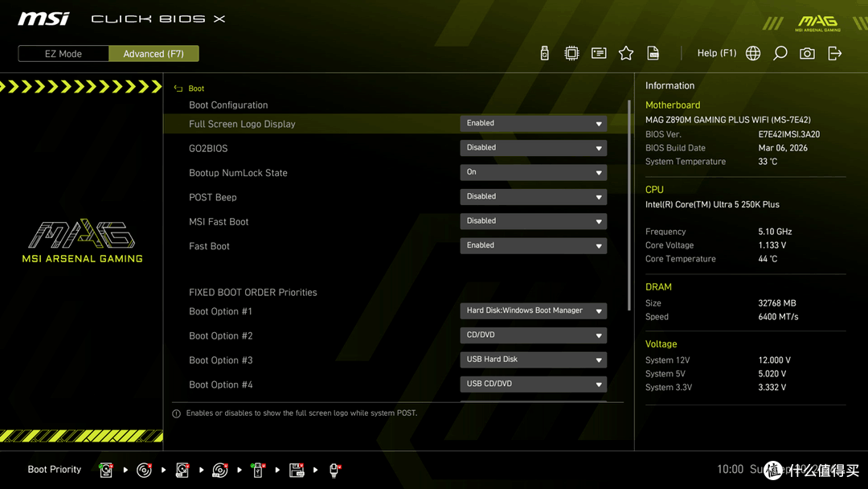This screenshot has height=489, width=868.
Task: Open Boot Option #3 USB Hard Disk dropdown
Action: pyautogui.click(x=533, y=360)
